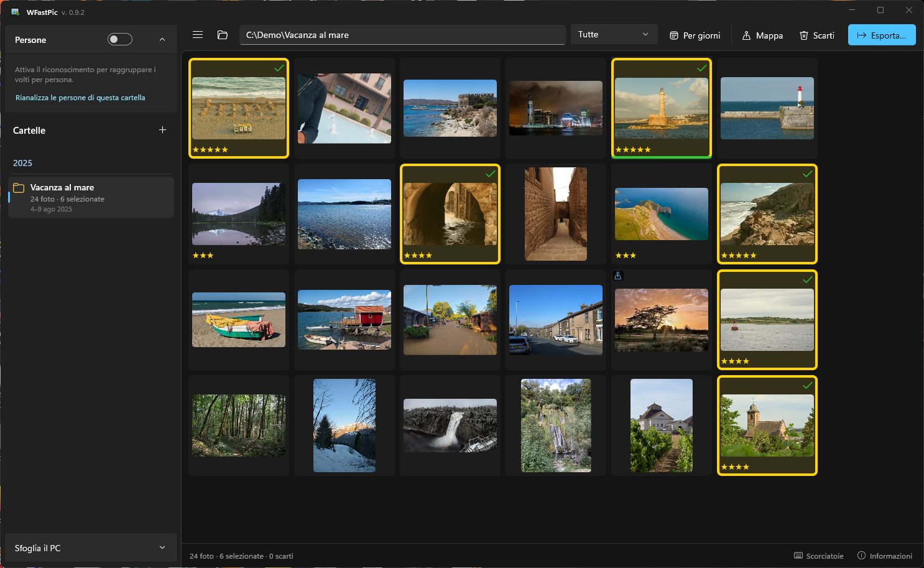Collapse the Persone panel with its chevron

point(162,40)
